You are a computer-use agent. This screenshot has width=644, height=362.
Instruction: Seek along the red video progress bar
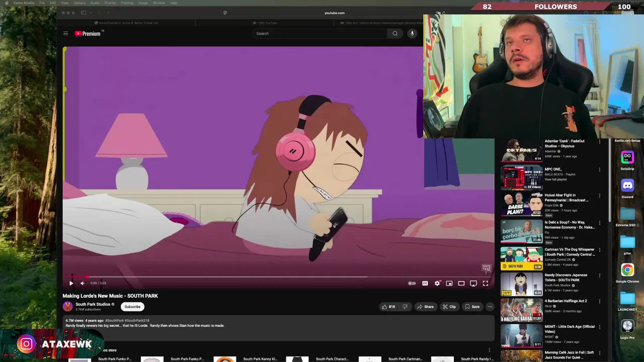coord(278,277)
